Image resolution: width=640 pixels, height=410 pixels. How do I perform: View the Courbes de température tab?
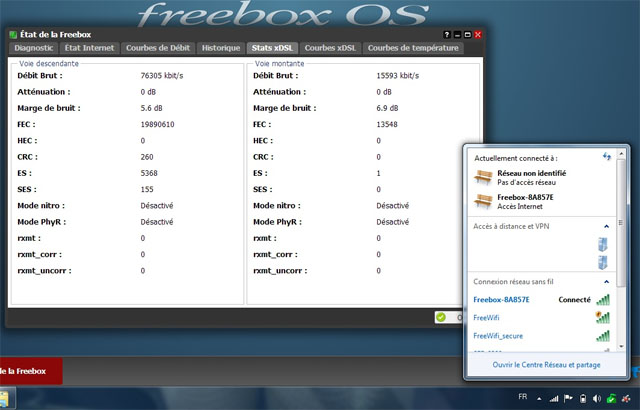click(413, 48)
